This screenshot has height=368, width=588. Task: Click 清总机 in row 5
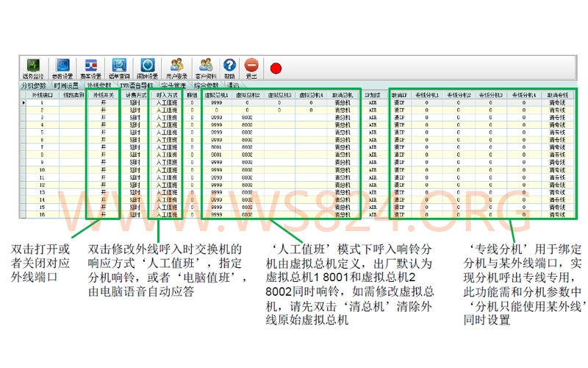343,132
